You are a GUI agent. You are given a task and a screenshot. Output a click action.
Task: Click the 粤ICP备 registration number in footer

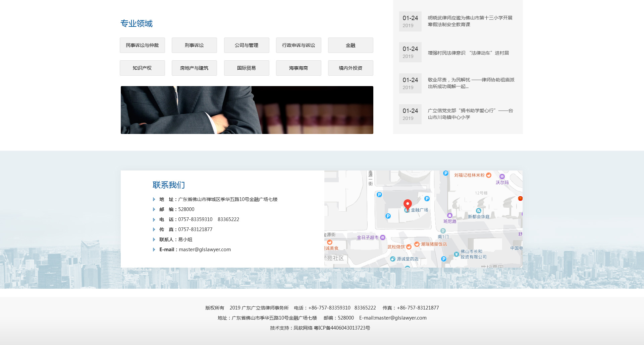coord(342,328)
